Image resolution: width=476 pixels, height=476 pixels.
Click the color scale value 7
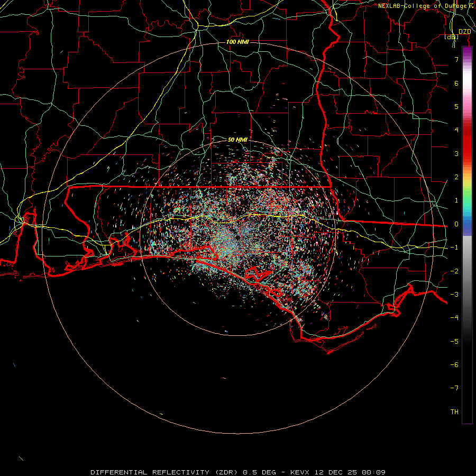[x=456, y=59]
